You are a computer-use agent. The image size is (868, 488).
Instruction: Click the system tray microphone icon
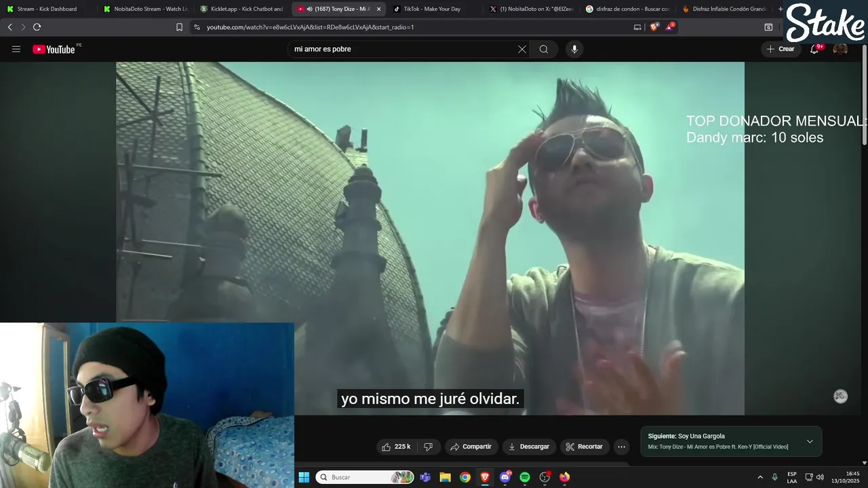[774, 477]
